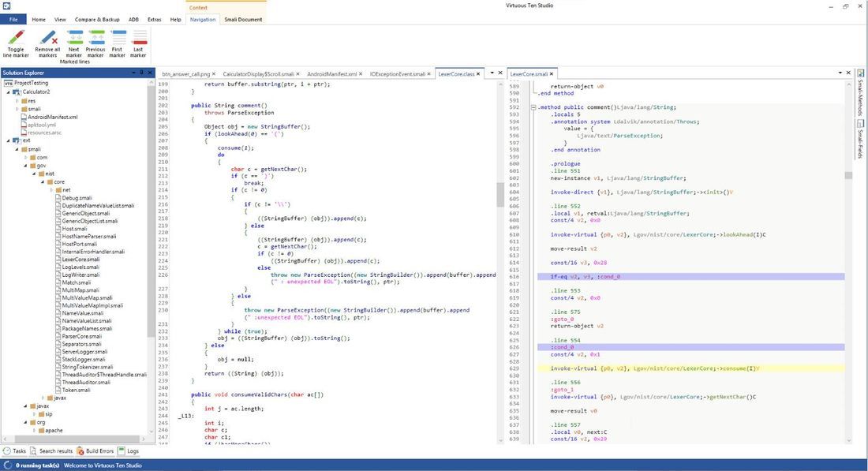Collapse the nist folder
This screenshot has height=471, width=868.
pos(34,174)
